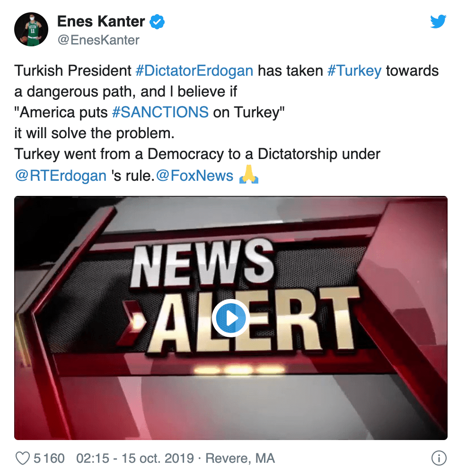Open the #SANCTIONS hashtag link
The image size is (458, 476).
pyautogui.click(x=160, y=112)
